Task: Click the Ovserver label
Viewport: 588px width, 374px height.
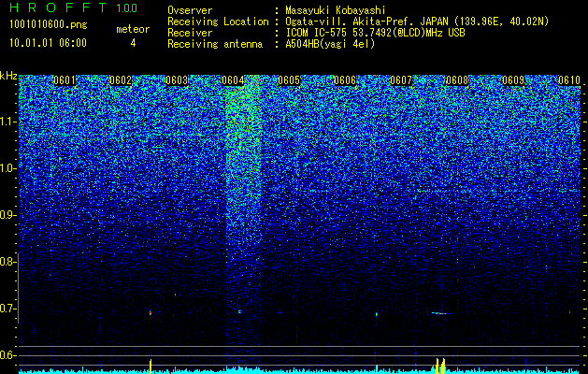Action: coord(190,10)
